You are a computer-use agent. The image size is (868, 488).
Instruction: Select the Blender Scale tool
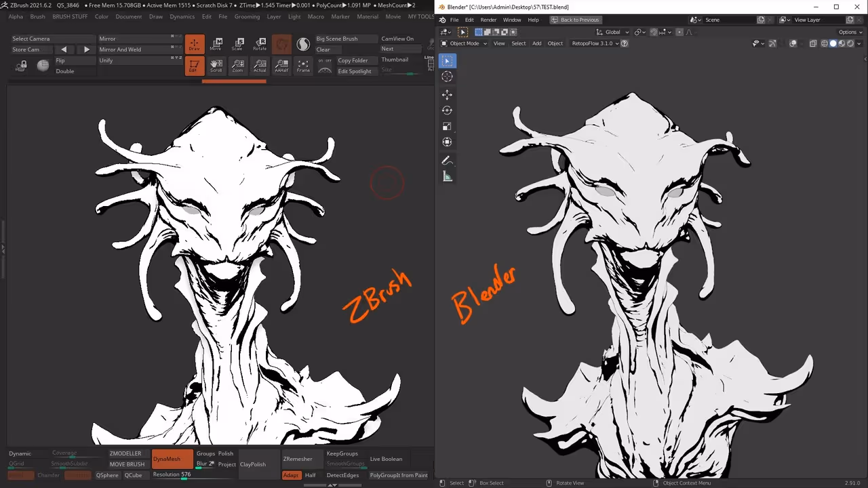point(447,126)
